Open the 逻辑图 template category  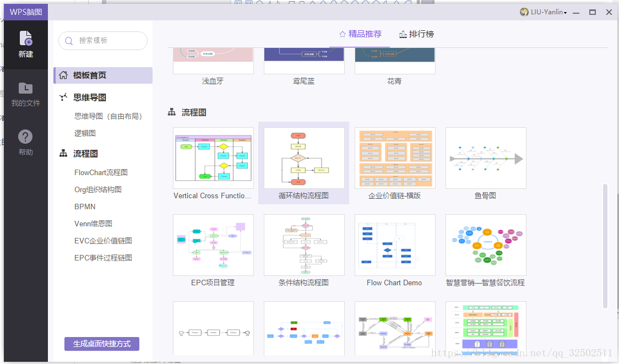(x=85, y=133)
